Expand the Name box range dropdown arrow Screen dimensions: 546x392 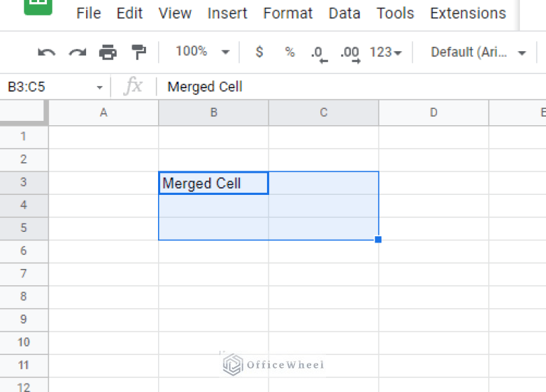100,88
